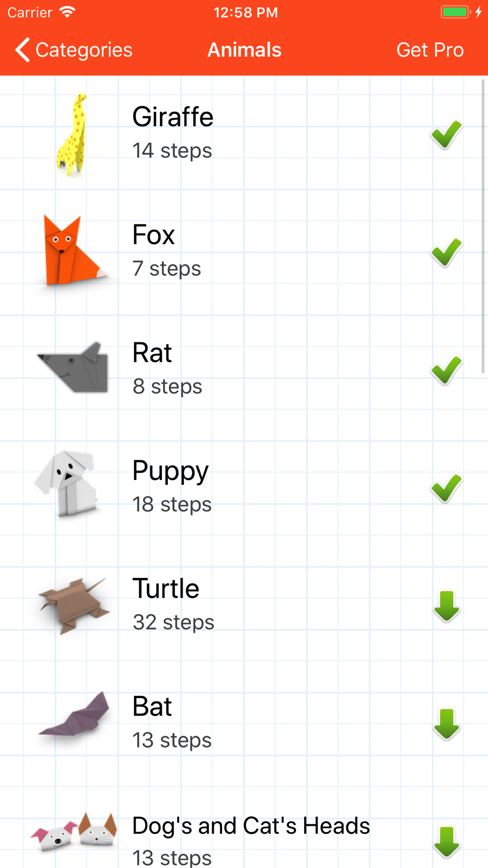Download the Bat model with green arrow

447,724
